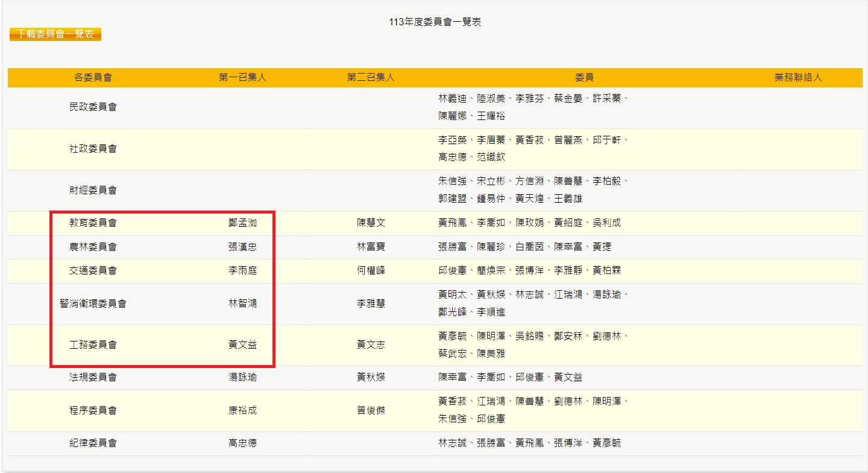Screen dimensions: 868x473
Task: Select the 各委員會 column header
Action: (93, 78)
